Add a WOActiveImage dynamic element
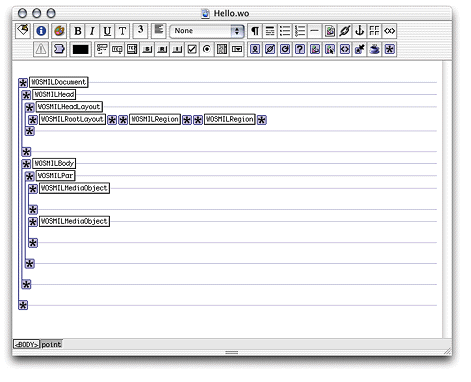Image resolution: width=471 pixels, height=382 pixels. click(330, 49)
